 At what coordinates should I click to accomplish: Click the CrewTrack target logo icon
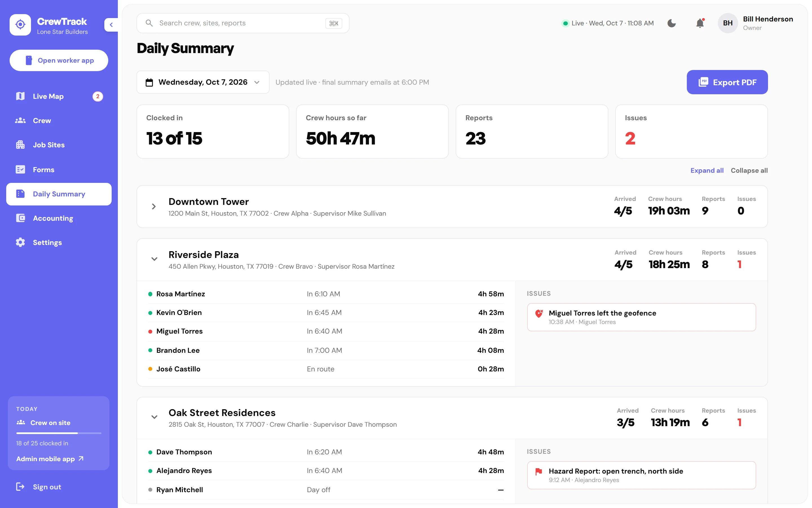pyautogui.click(x=20, y=25)
